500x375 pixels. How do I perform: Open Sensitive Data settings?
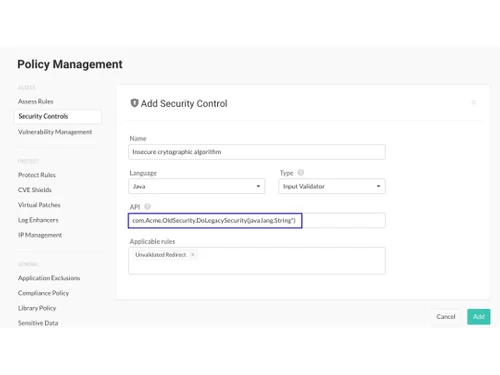tap(38, 323)
